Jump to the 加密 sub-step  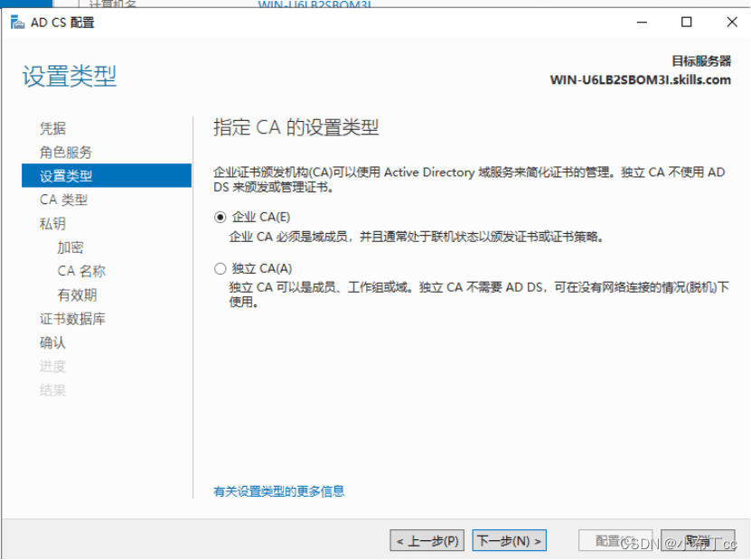[x=70, y=247]
